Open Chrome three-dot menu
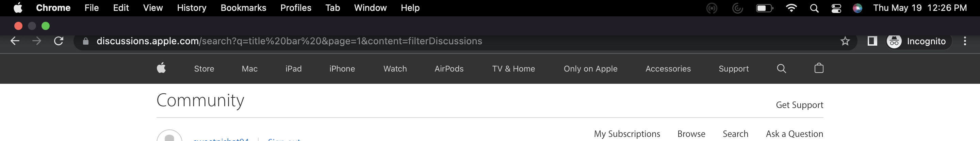The height and width of the screenshot is (141, 980). click(965, 41)
